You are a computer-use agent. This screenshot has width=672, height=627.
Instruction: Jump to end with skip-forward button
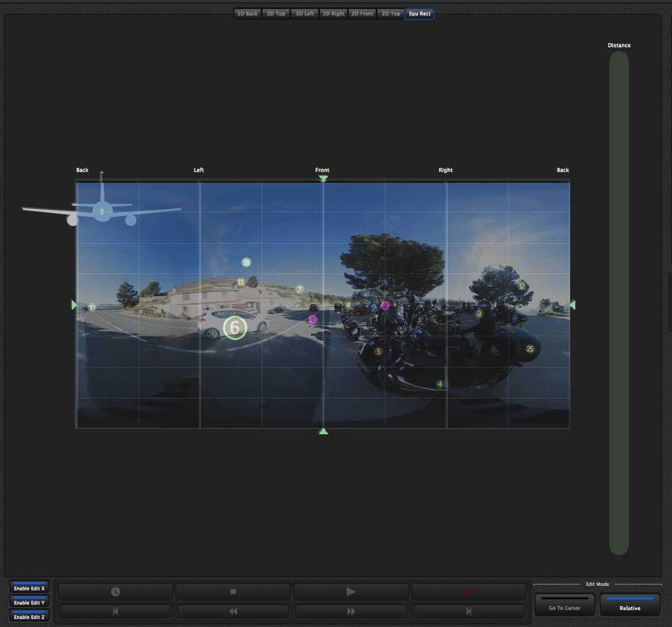pyautogui.click(x=468, y=611)
